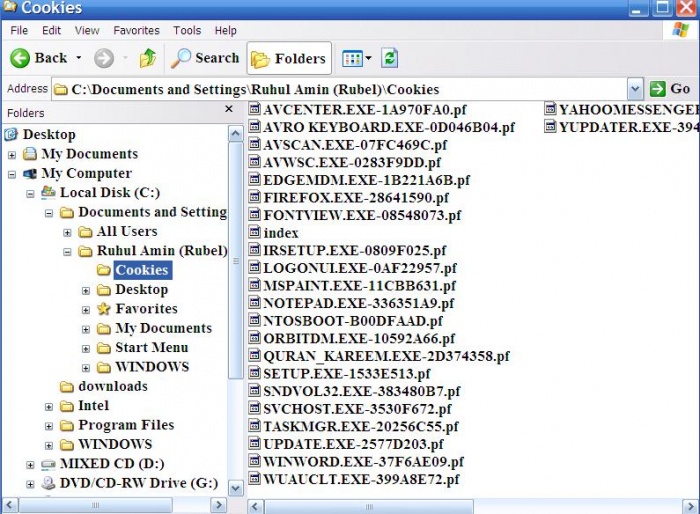Select QURAN_KAREEM.EXE-2D374358.pf file
Image resolution: width=700 pixels, height=514 pixels.
(386, 356)
